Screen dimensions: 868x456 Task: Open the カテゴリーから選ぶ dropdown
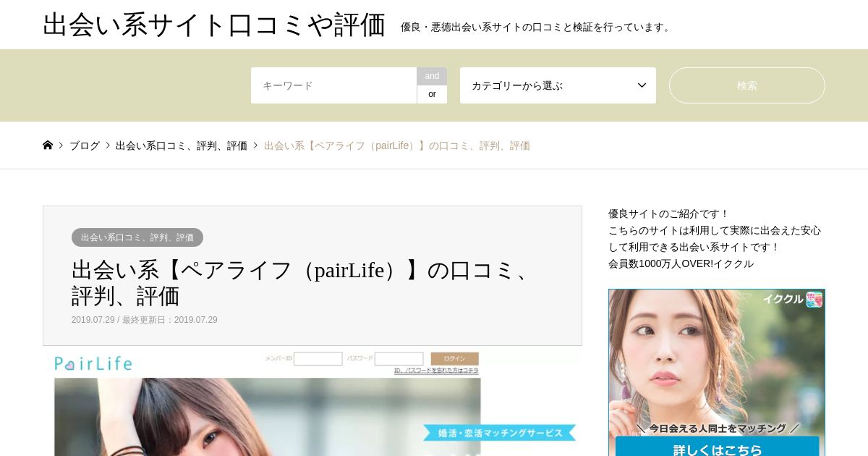click(x=558, y=85)
